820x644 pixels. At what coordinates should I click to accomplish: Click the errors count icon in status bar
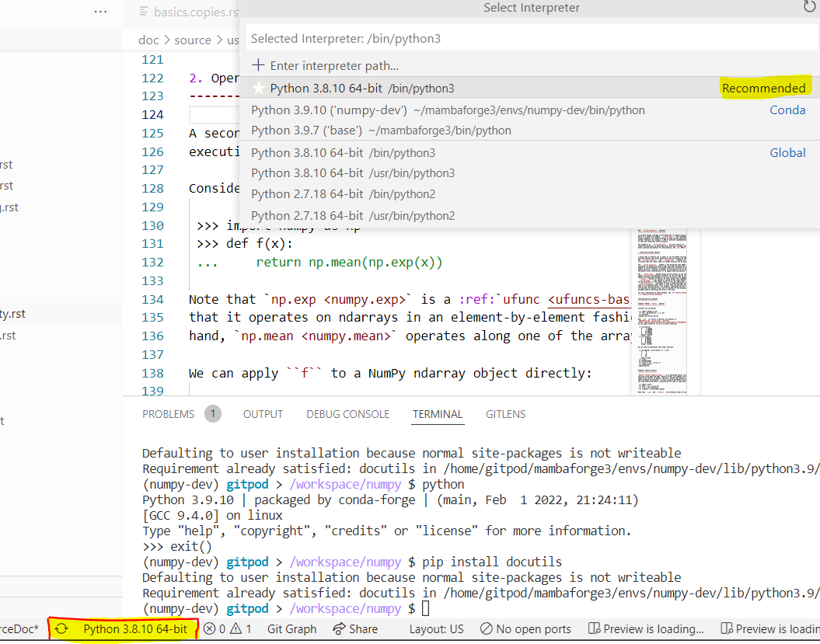(209, 628)
